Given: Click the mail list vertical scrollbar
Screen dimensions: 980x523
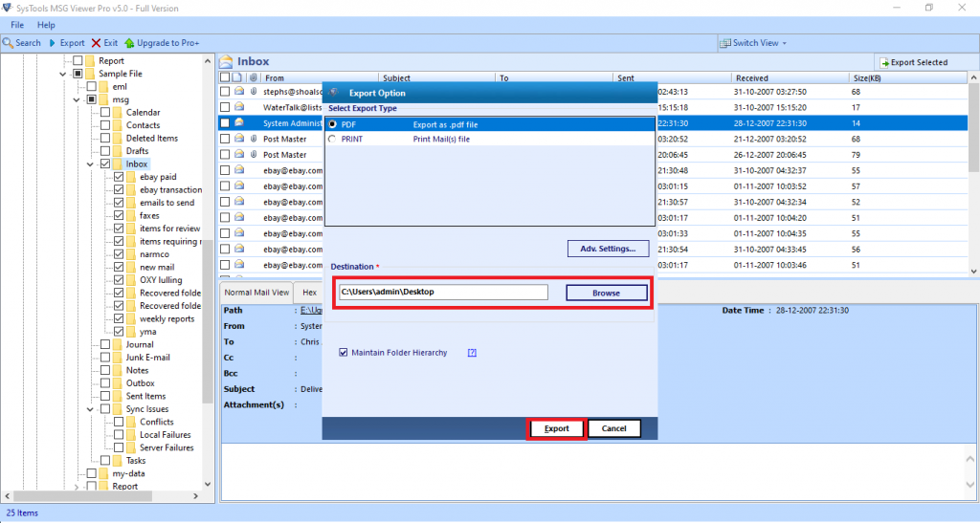Looking at the screenshot, I should click(x=973, y=128).
